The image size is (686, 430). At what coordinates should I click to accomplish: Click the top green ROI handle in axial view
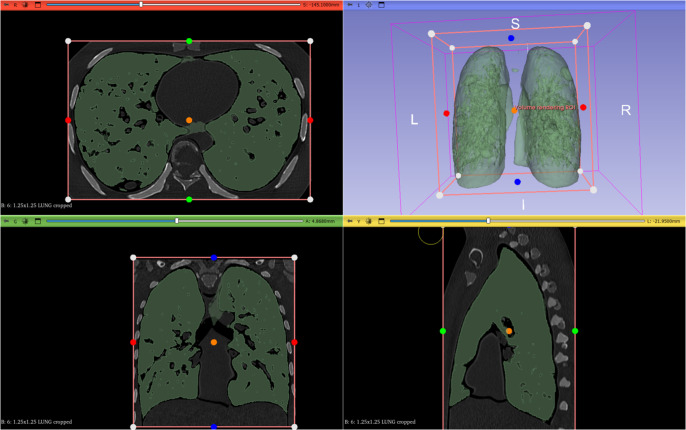coord(189,41)
